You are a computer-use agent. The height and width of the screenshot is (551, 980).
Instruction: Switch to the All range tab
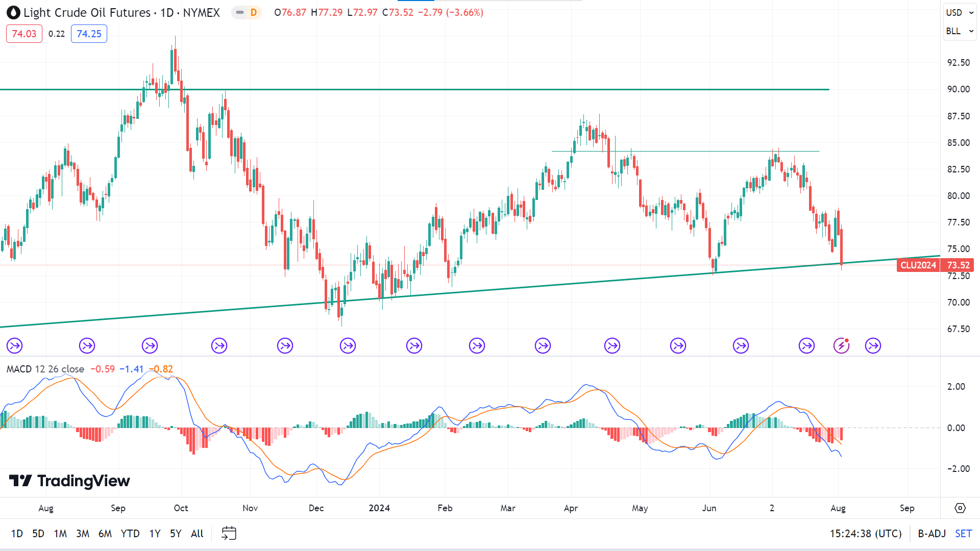coord(197,533)
